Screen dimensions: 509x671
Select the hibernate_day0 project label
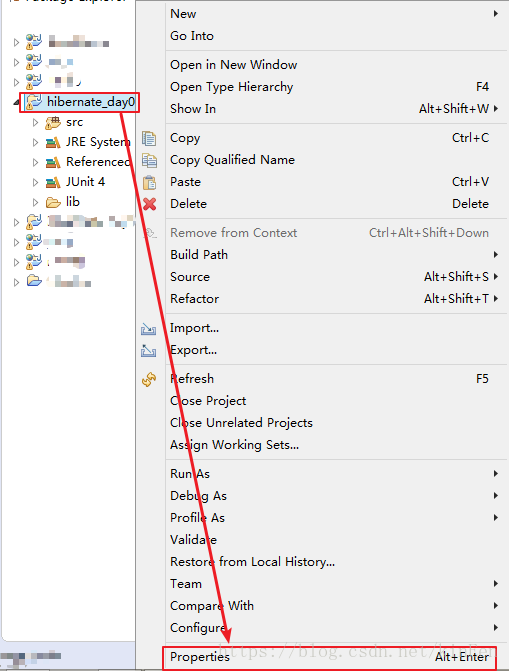[x=91, y=102]
